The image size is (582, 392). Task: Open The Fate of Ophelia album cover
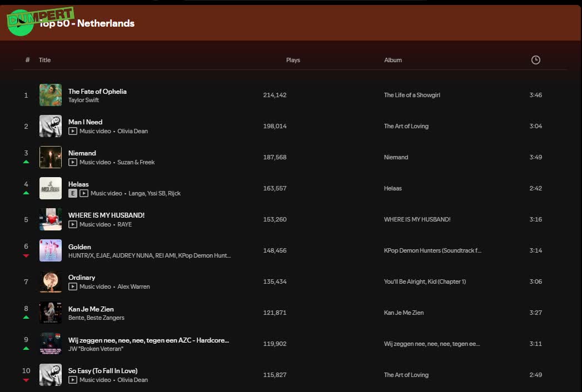click(51, 95)
